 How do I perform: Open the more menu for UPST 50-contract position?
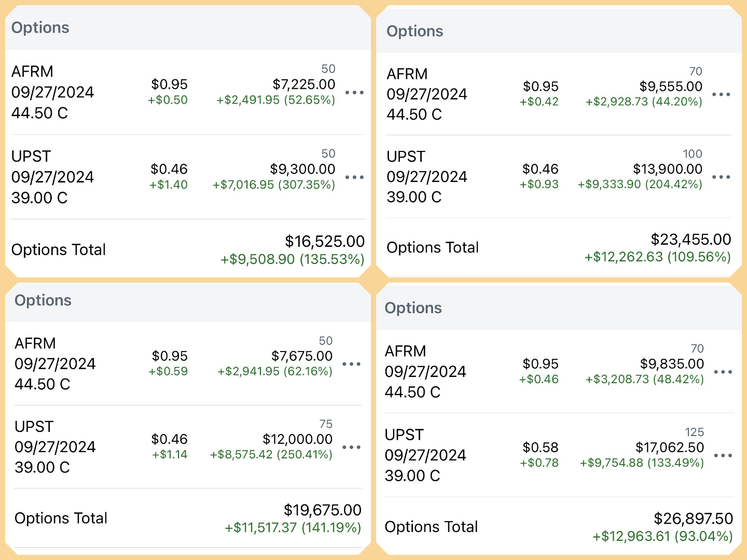(x=355, y=177)
